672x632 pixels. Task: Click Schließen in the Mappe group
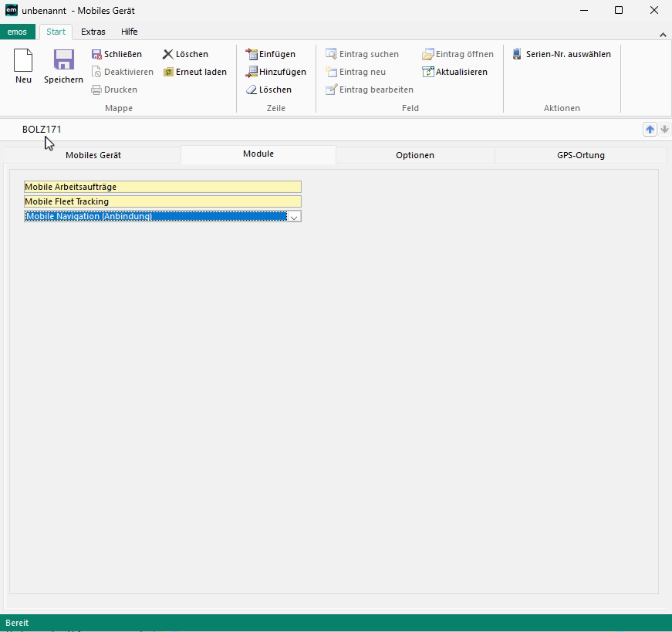click(117, 54)
